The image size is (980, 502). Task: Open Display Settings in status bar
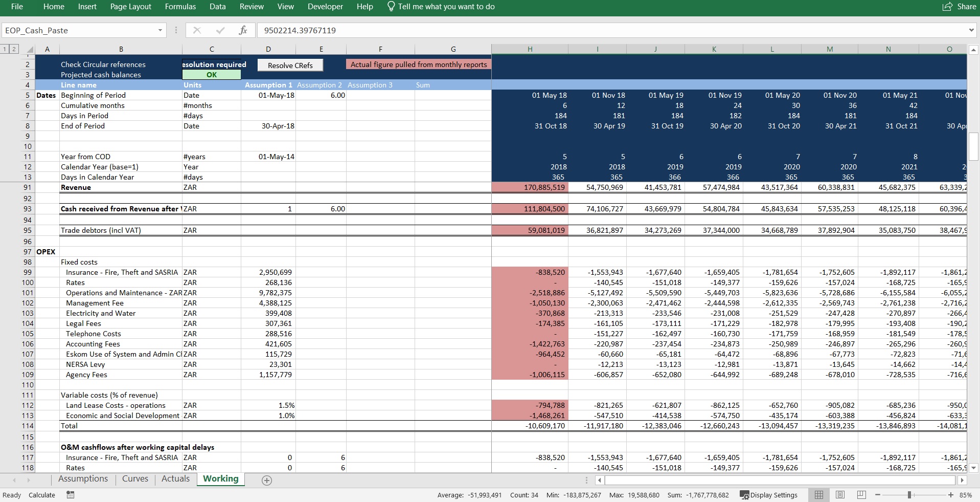[x=768, y=495]
